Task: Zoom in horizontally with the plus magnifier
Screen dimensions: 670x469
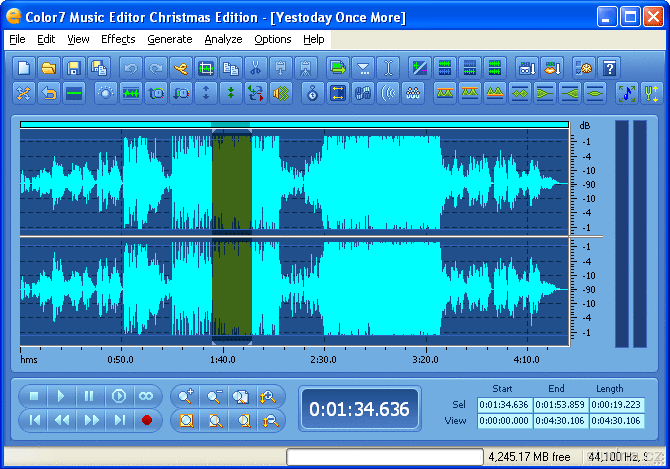Action: (x=186, y=396)
